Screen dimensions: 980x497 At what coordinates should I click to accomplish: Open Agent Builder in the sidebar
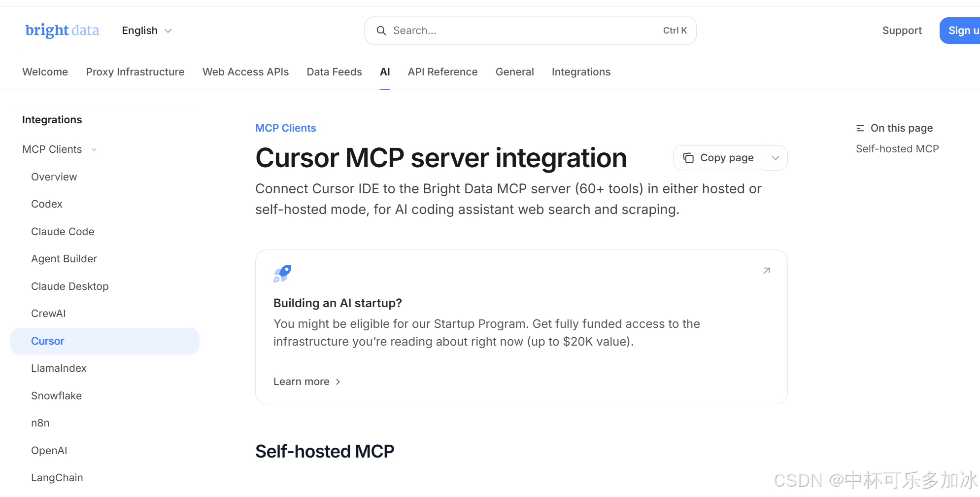pyautogui.click(x=64, y=259)
